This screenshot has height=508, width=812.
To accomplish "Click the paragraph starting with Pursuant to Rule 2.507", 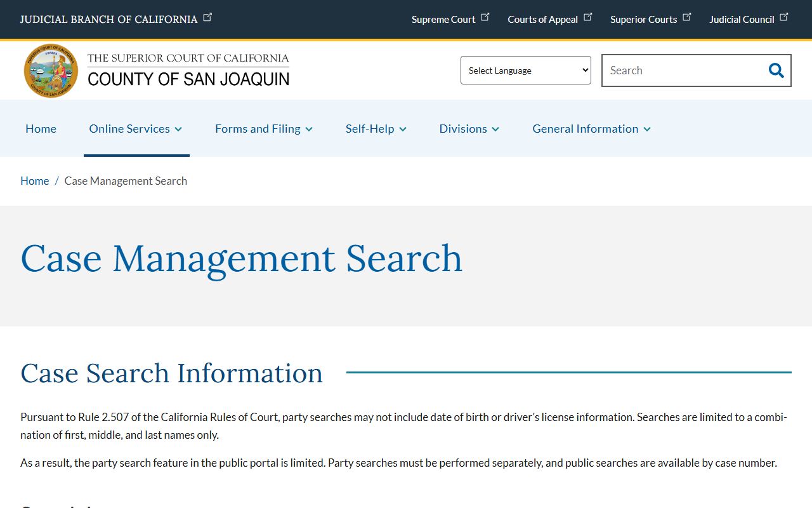I will point(404,426).
